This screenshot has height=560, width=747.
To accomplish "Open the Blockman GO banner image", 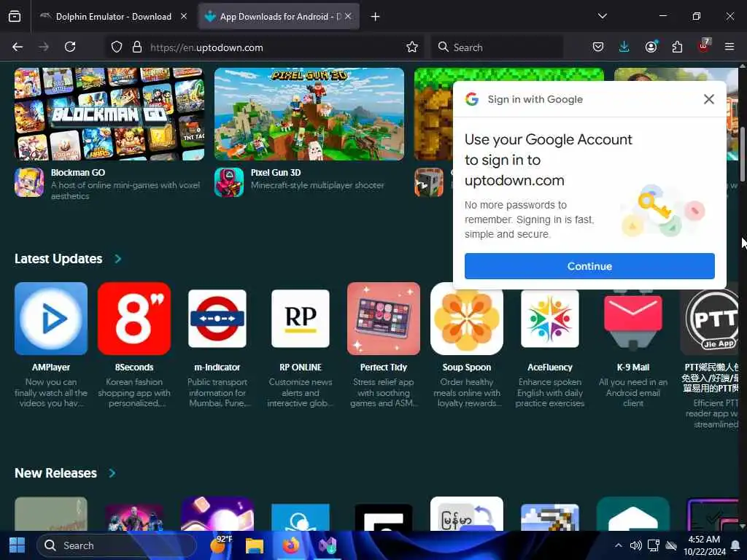I will click(x=109, y=114).
